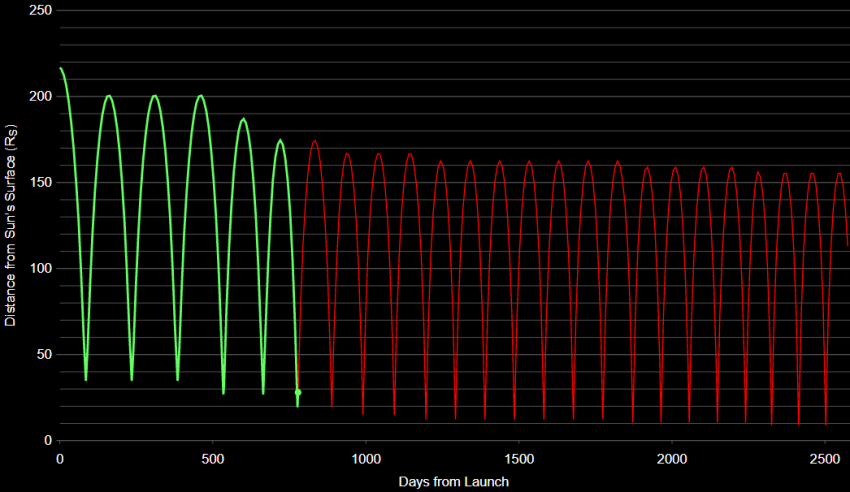Click the 500 tick label on the days axis

[x=212, y=459]
